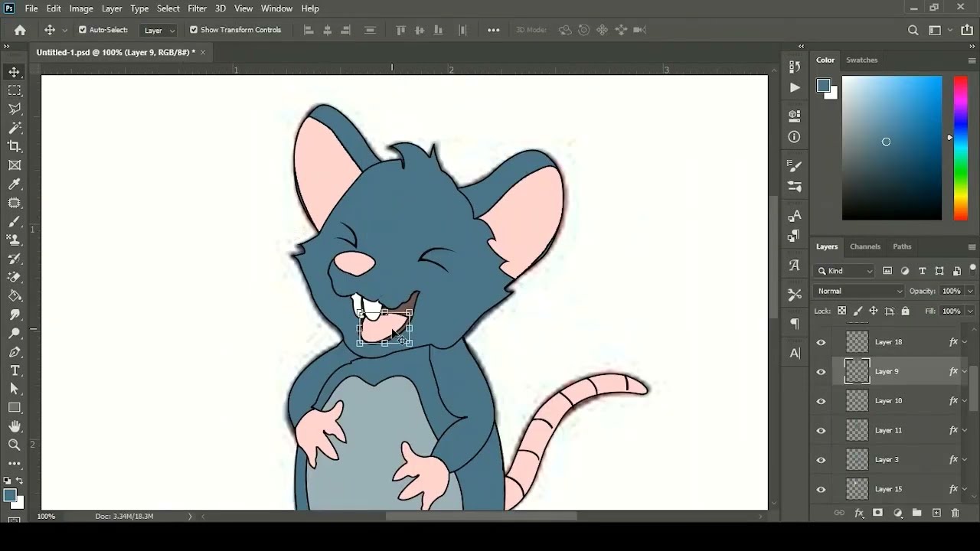This screenshot has height=551, width=980.
Task: Click the zoom percentage field at bottom
Action: (x=47, y=517)
